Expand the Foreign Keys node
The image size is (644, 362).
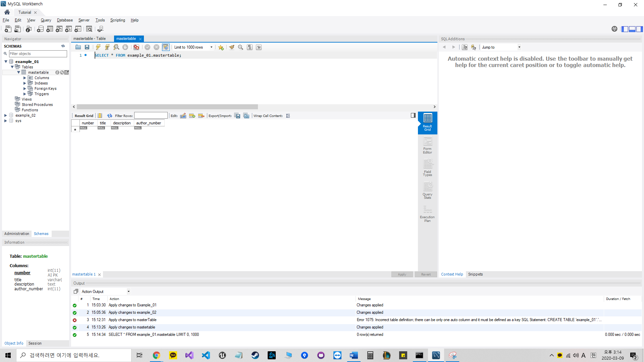(25, 88)
